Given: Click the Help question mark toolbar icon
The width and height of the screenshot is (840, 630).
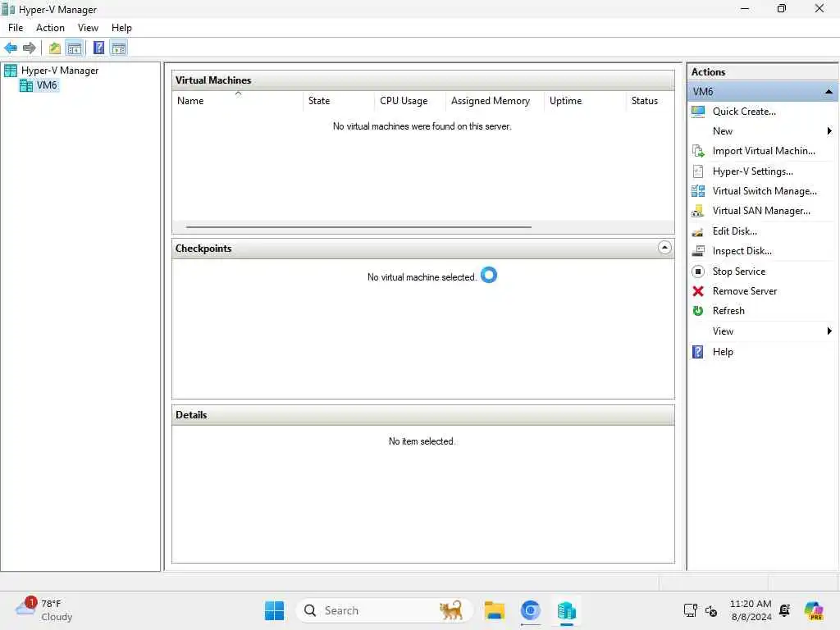Looking at the screenshot, I should tap(98, 48).
